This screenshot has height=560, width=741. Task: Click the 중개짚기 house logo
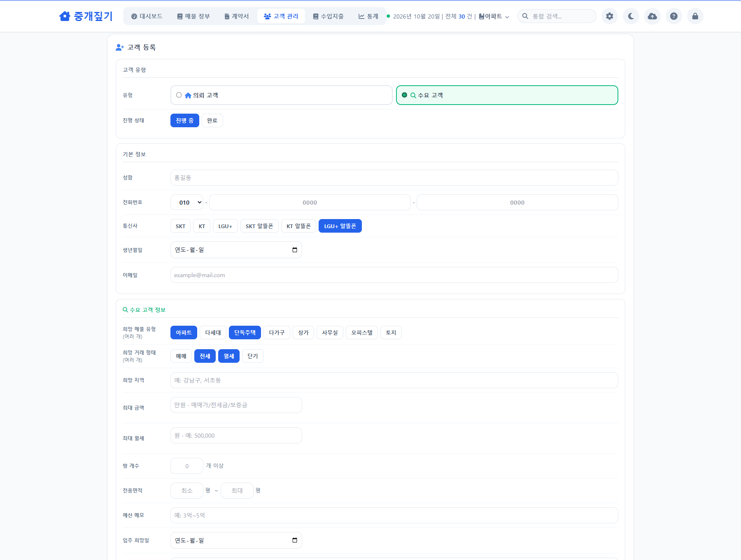(x=86, y=16)
